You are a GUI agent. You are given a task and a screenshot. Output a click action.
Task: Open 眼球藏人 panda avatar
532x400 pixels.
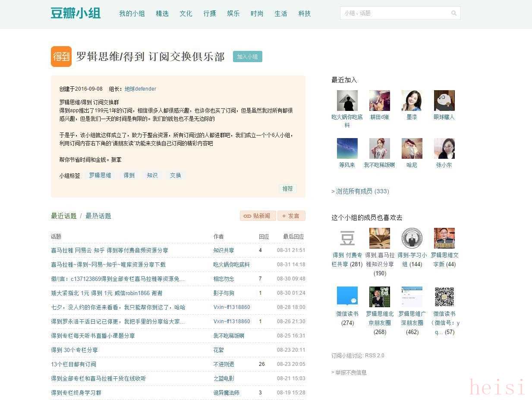(444, 101)
